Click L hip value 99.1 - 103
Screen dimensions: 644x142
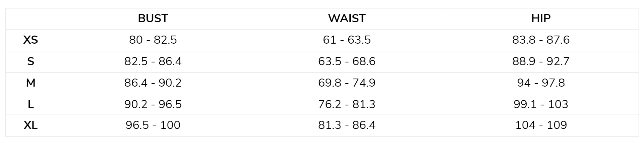(x=541, y=104)
